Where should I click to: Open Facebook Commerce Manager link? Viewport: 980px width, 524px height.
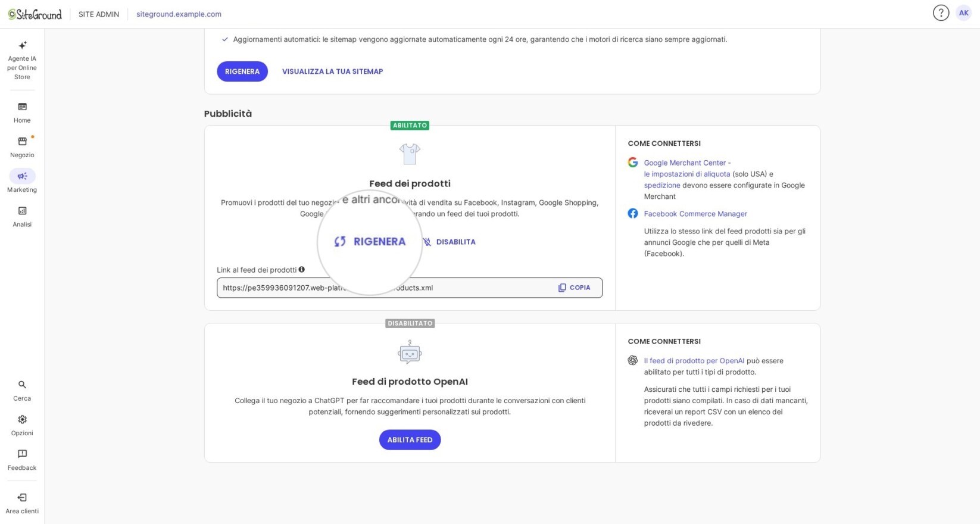coord(695,214)
